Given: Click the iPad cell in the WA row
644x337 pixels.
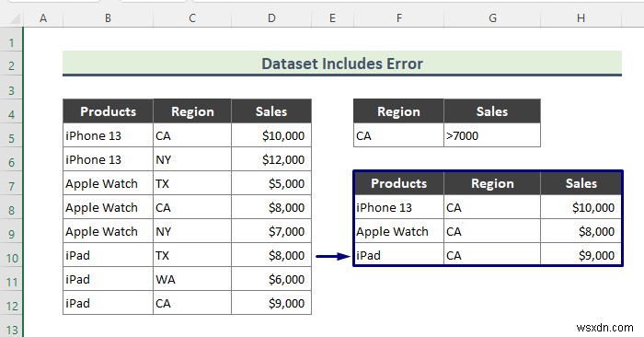Looking at the screenshot, I should tap(108, 279).
